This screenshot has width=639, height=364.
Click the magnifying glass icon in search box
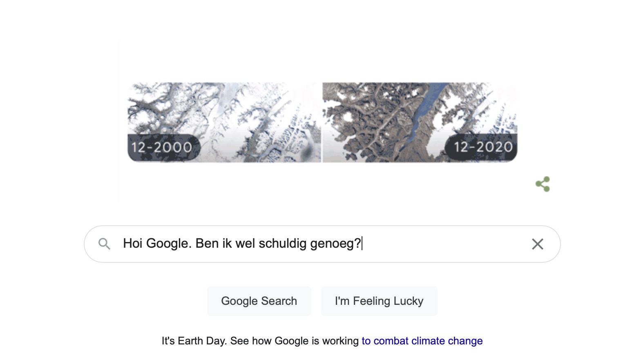click(x=104, y=244)
